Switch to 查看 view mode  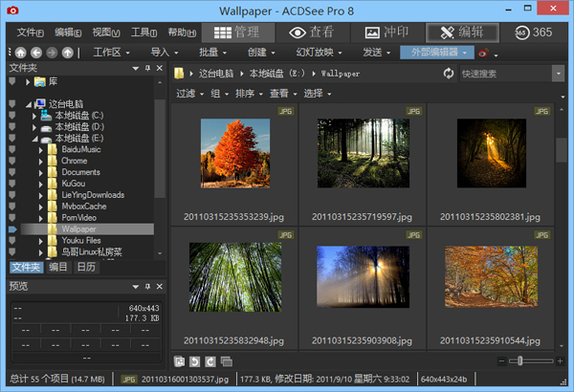[311, 32]
